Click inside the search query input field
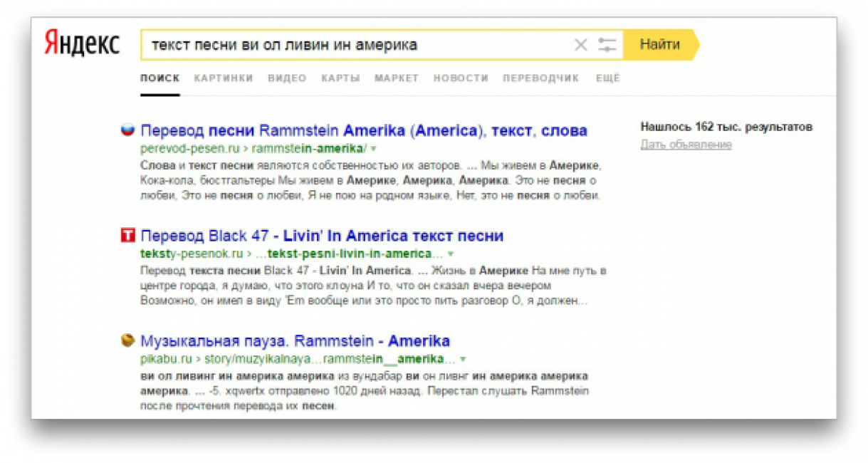This screenshot has height=463, width=868. tap(356, 46)
